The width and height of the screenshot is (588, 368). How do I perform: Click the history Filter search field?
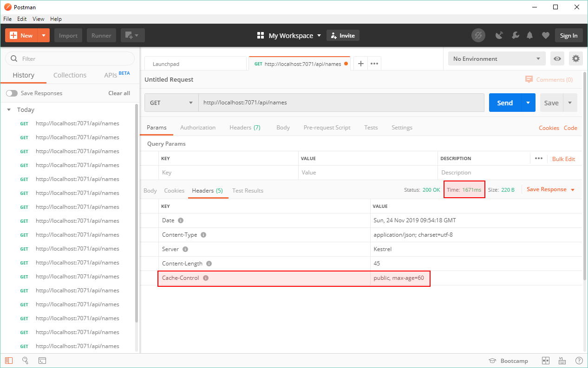tap(74, 58)
